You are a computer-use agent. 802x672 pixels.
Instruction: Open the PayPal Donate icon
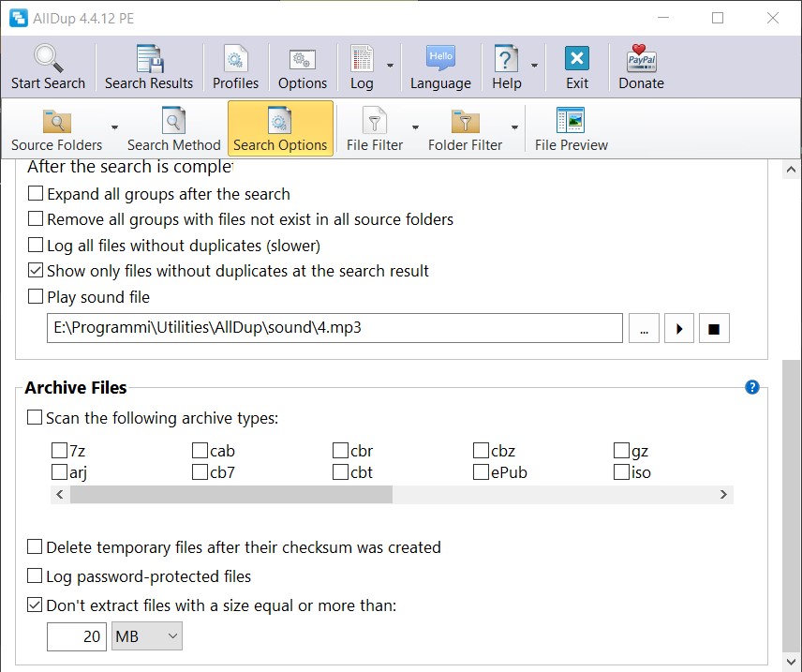click(642, 58)
